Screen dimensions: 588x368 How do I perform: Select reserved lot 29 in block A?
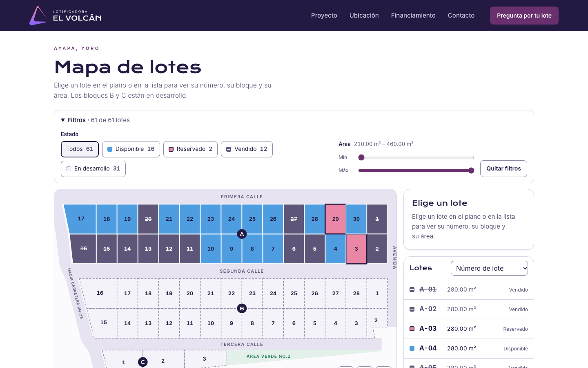[x=335, y=219]
